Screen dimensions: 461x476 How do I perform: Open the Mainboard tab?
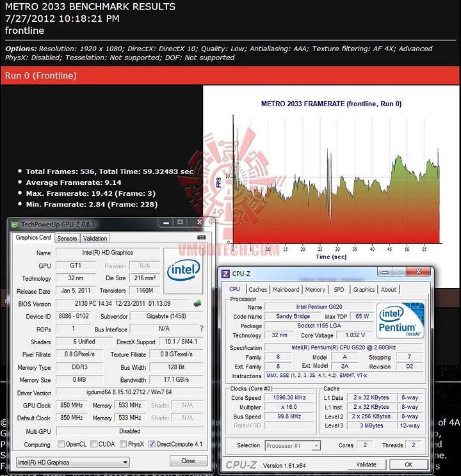(286, 290)
